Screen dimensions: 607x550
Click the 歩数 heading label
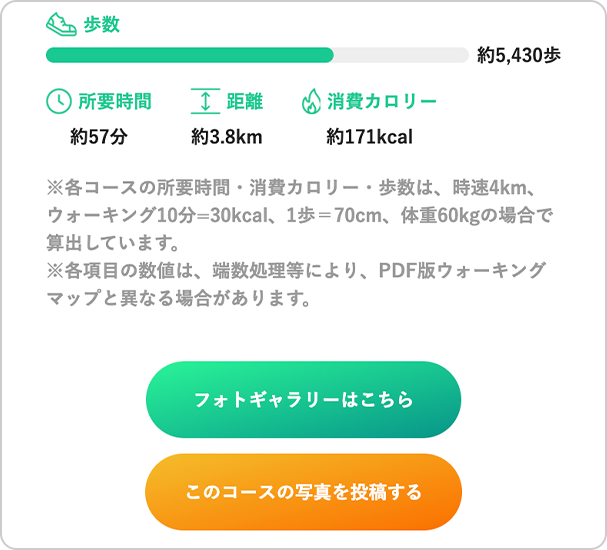102,25
